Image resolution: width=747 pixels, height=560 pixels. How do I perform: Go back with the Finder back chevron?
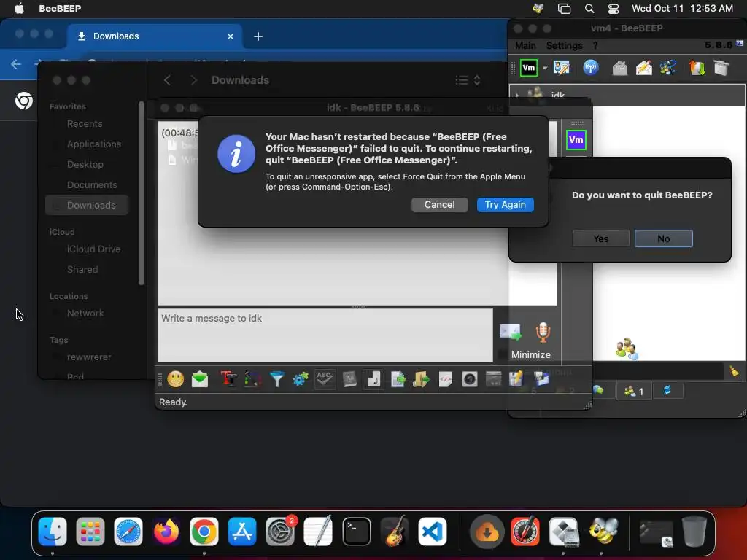(167, 80)
